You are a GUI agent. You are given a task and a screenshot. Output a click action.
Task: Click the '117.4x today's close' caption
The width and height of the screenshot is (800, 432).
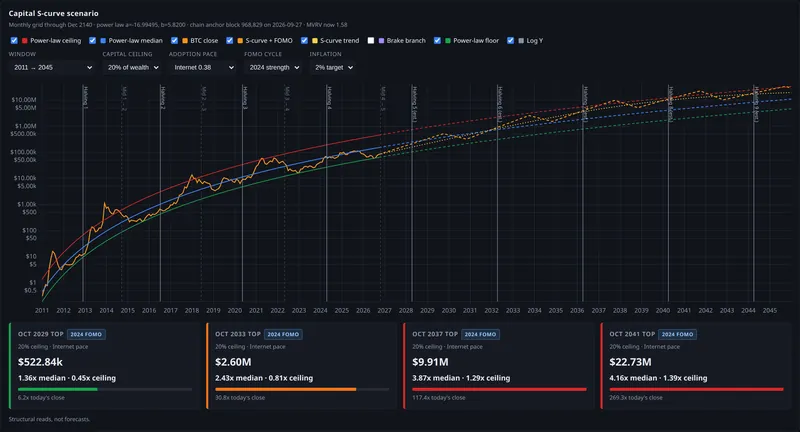tap(439, 398)
